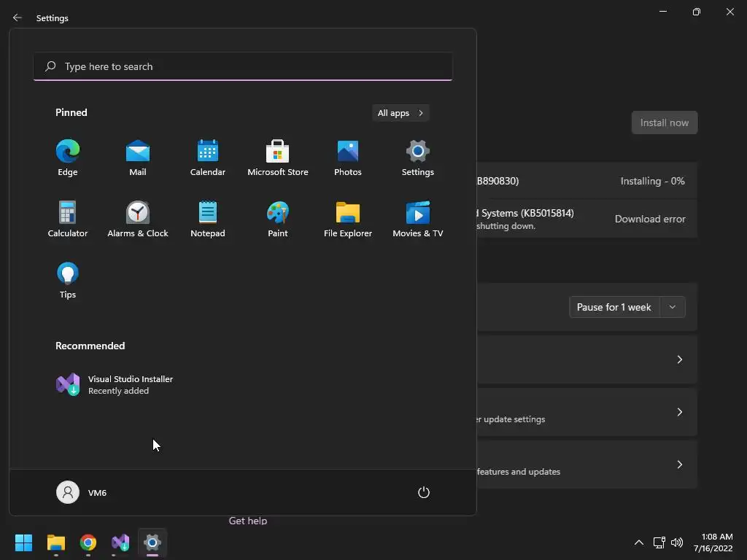This screenshot has width=747, height=560.
Task: Focus the Type here to search field
Action: [x=243, y=66]
